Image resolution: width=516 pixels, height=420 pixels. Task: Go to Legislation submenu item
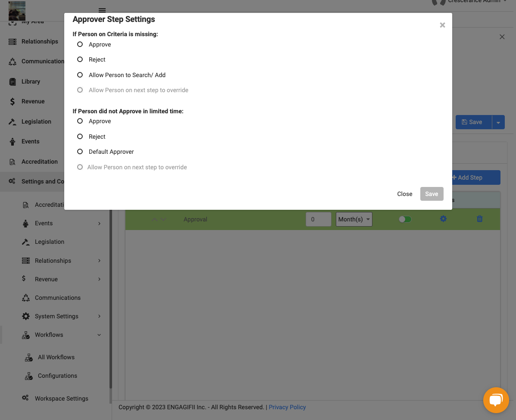click(50, 242)
